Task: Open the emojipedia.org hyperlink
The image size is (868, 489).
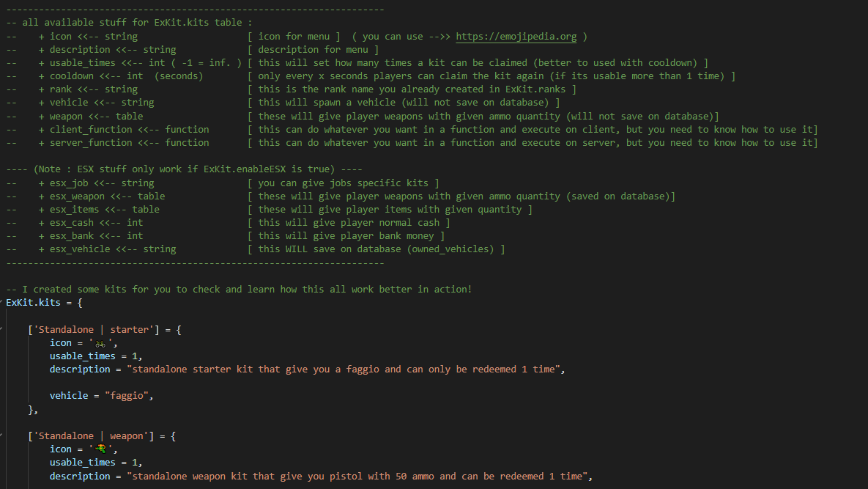Action: coord(516,37)
